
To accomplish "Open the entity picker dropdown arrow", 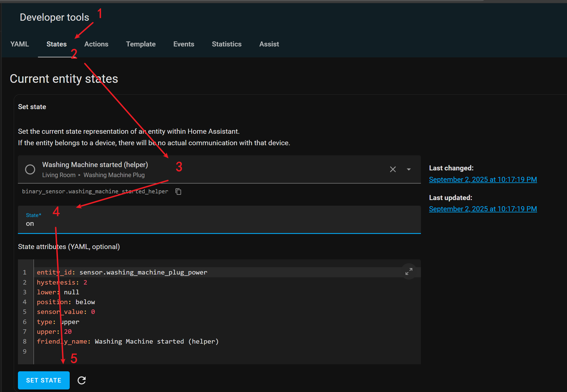I will coord(409,169).
